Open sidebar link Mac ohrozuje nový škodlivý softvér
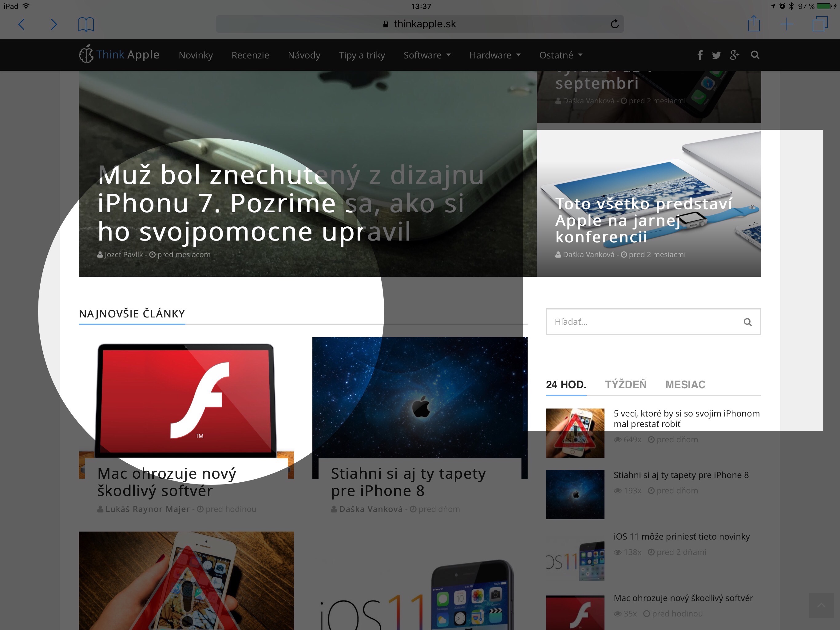The image size is (840, 630). [x=683, y=598]
